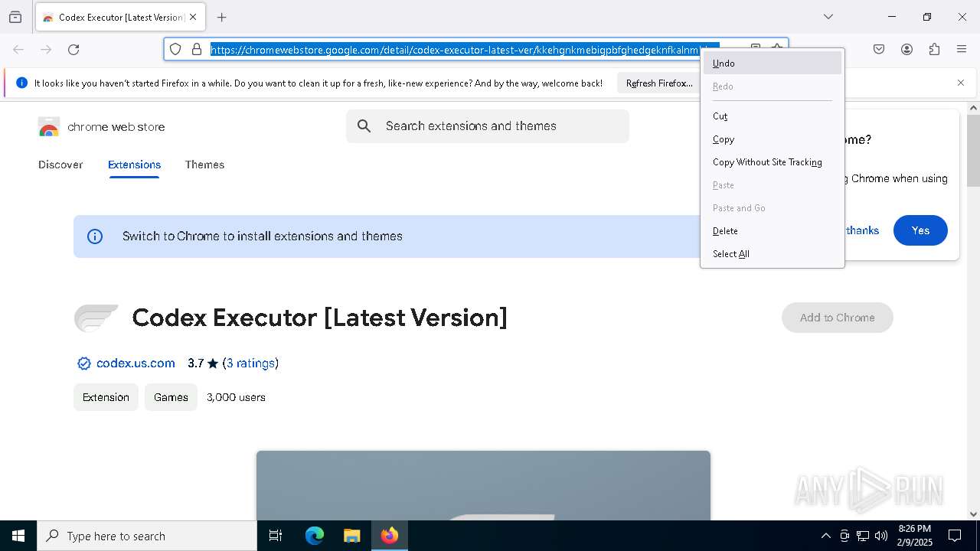The height and width of the screenshot is (551, 980).
Task: Click the extension screenshot preview image
Action: click(483, 485)
